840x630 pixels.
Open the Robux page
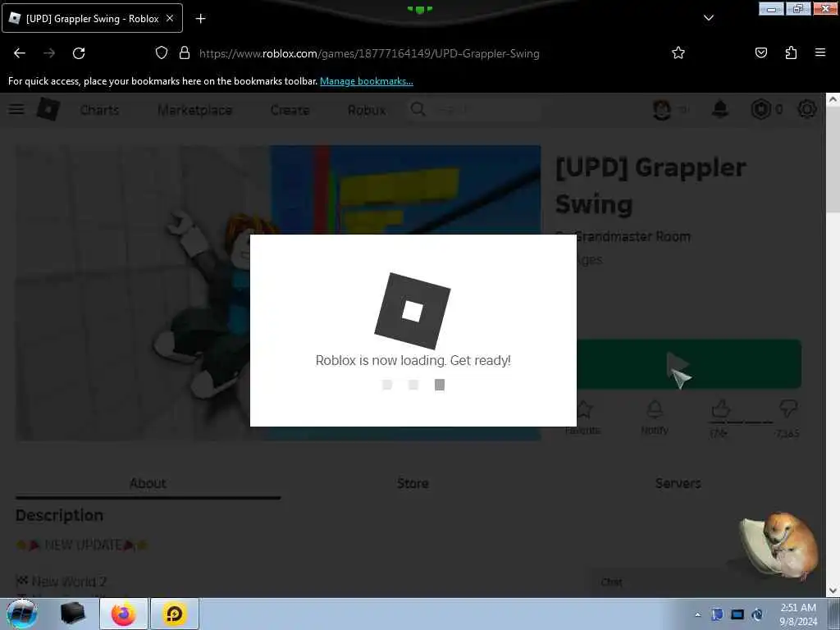pyautogui.click(x=367, y=110)
